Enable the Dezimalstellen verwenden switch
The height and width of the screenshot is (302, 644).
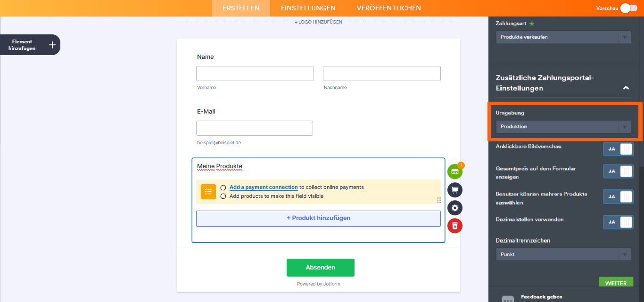click(618, 222)
